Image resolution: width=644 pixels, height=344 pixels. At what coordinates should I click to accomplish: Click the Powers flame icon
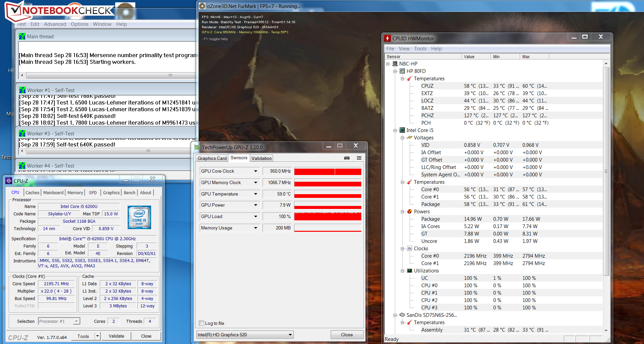point(410,211)
